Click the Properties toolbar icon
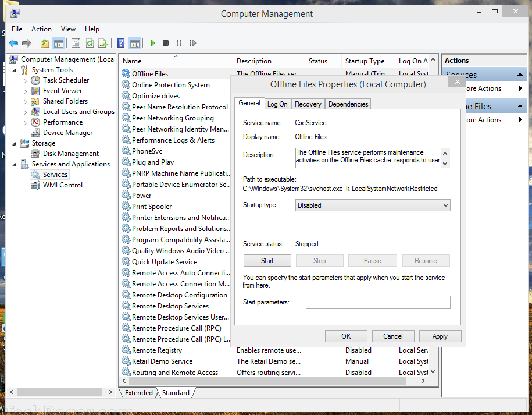This screenshot has height=415, width=532. [76, 43]
